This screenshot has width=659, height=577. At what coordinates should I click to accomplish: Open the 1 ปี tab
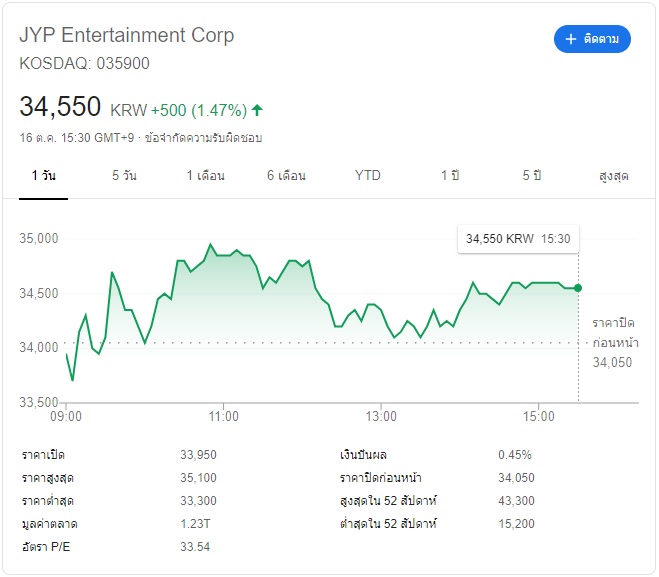(x=450, y=175)
